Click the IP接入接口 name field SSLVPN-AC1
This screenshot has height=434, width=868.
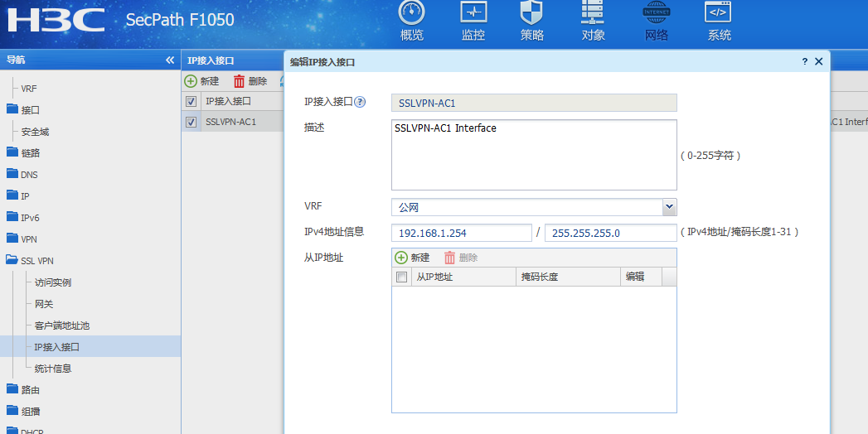(534, 103)
